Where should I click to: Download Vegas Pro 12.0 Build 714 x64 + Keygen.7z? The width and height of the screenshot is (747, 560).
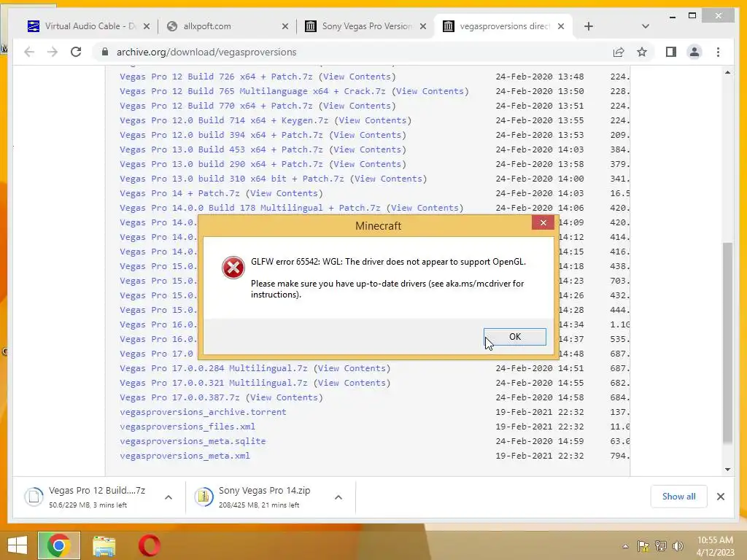[x=224, y=120]
